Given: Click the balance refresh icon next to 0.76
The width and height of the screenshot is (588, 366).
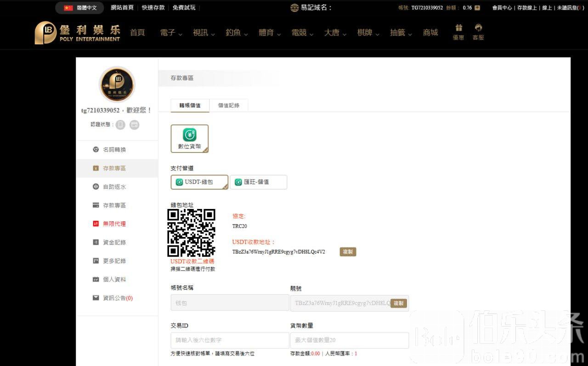Looking at the screenshot, I should pyautogui.click(x=477, y=8).
